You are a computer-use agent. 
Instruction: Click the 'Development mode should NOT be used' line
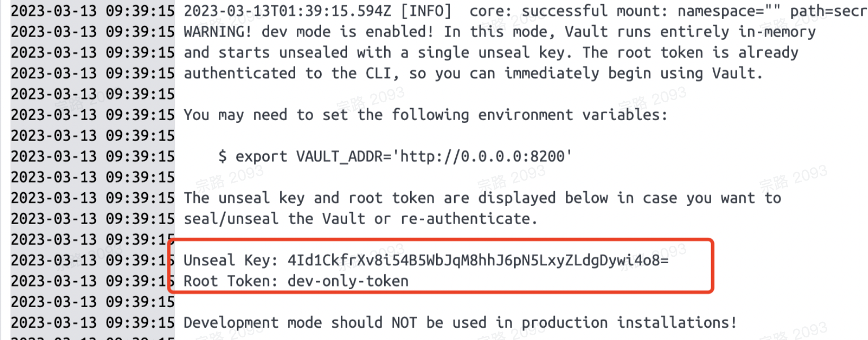coord(460,323)
